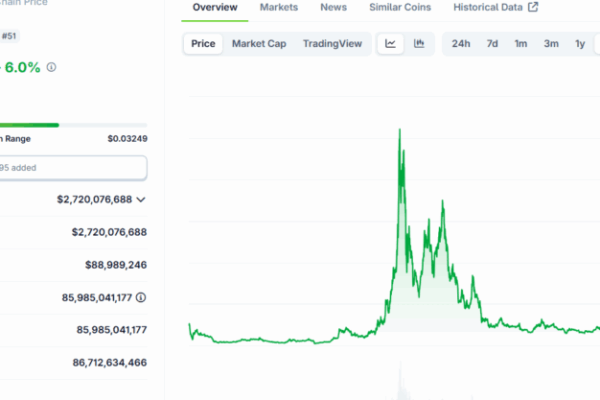This screenshot has height=400, width=600.
Task: Open the Similar Coins tab
Action: pos(400,7)
